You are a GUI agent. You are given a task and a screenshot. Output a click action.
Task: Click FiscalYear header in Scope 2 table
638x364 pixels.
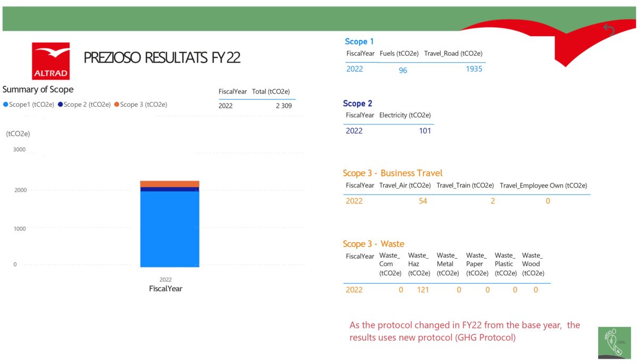point(360,115)
